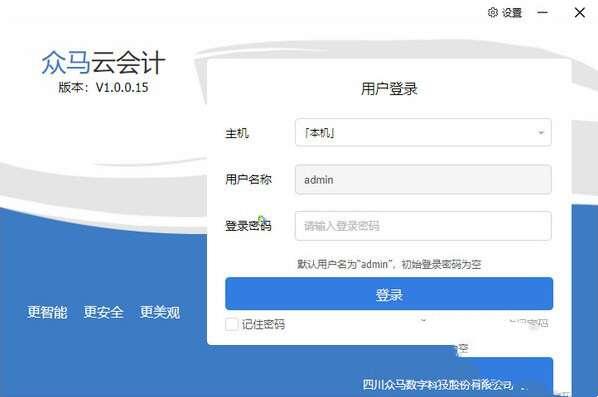Close the login window

pos(580,13)
